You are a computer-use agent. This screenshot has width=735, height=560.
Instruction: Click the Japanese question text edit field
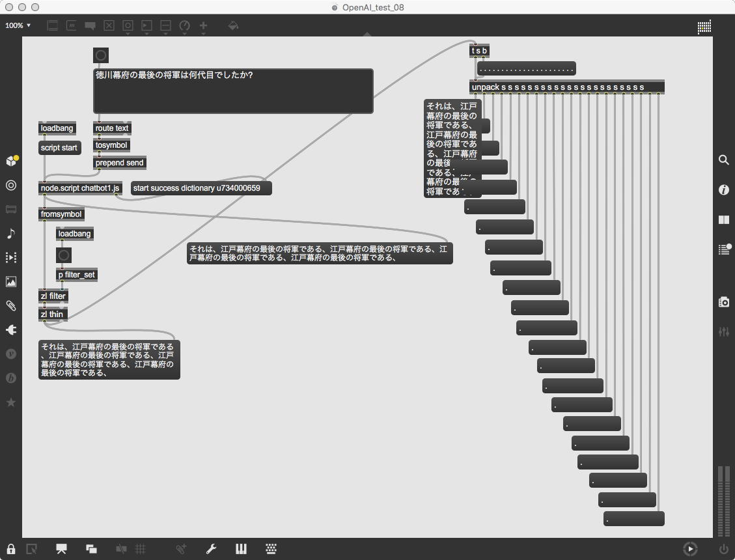[x=234, y=91]
